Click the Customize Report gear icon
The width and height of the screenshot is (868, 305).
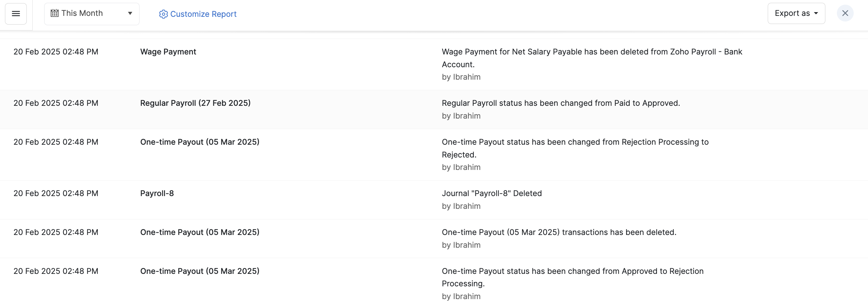coord(163,14)
